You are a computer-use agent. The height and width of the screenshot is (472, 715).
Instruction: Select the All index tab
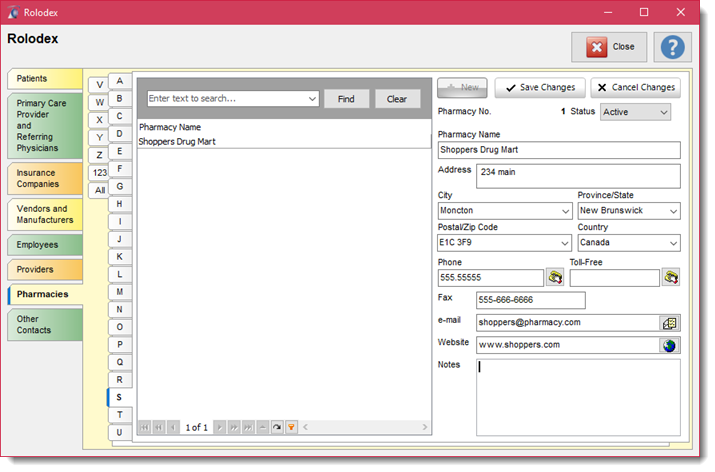coord(100,190)
